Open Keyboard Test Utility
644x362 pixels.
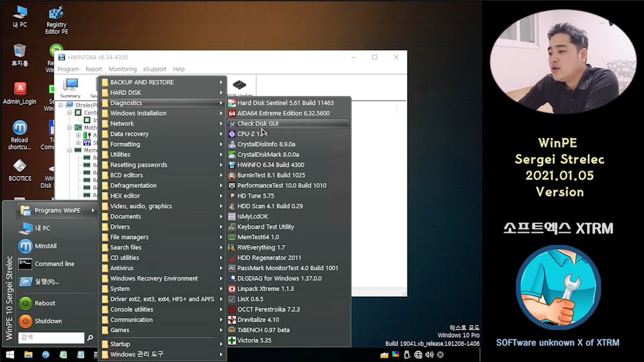click(x=288, y=227)
